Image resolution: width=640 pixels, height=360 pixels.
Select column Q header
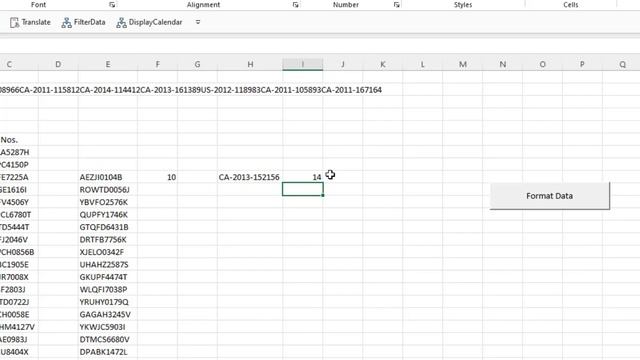(x=621, y=64)
